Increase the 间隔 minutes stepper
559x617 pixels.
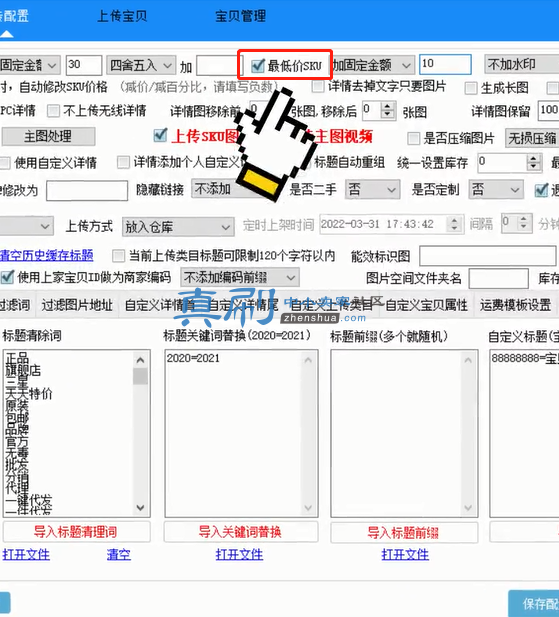(523, 218)
